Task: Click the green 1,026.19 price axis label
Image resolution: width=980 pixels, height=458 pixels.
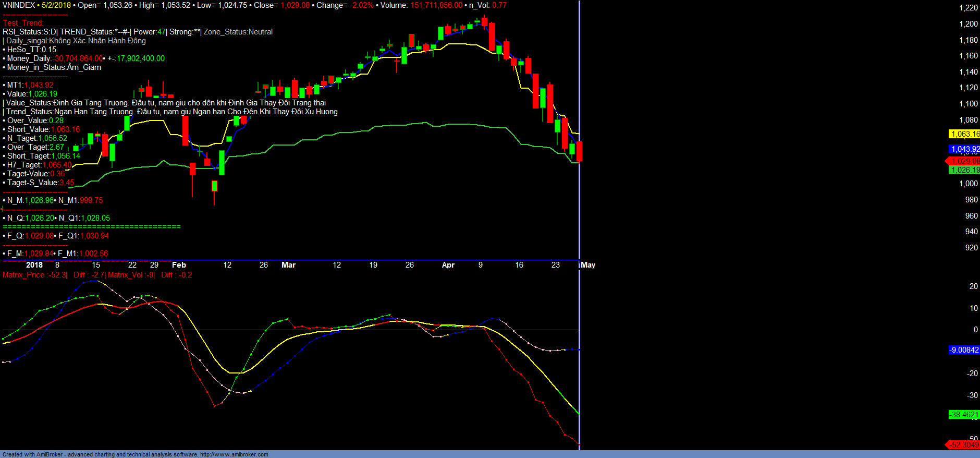Action: pyautogui.click(x=964, y=170)
